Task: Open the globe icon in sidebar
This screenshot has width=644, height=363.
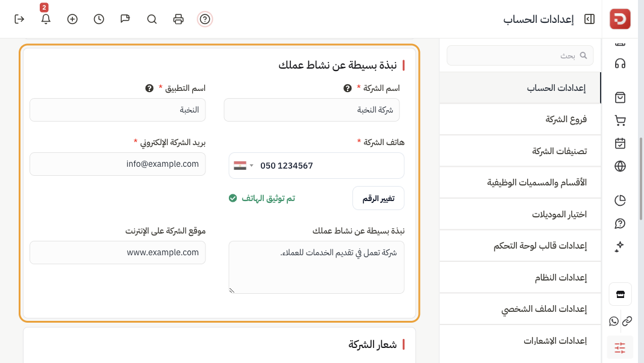Action: pyautogui.click(x=620, y=166)
